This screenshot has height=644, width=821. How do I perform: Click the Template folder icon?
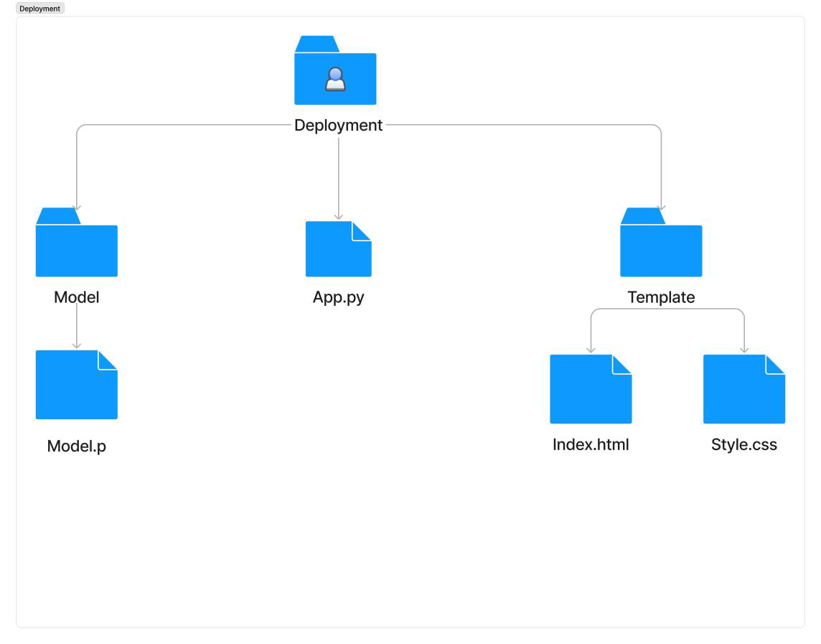(x=661, y=242)
